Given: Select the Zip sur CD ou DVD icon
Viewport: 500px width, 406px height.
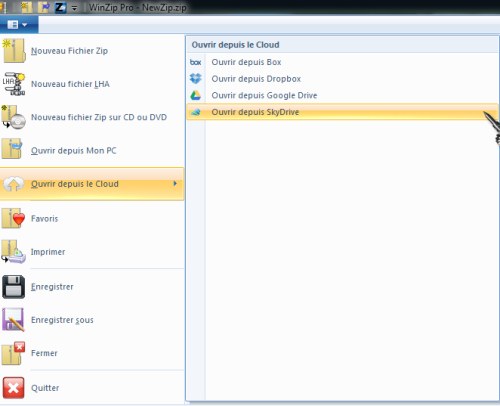Looking at the screenshot, I should pyautogui.click(x=14, y=117).
